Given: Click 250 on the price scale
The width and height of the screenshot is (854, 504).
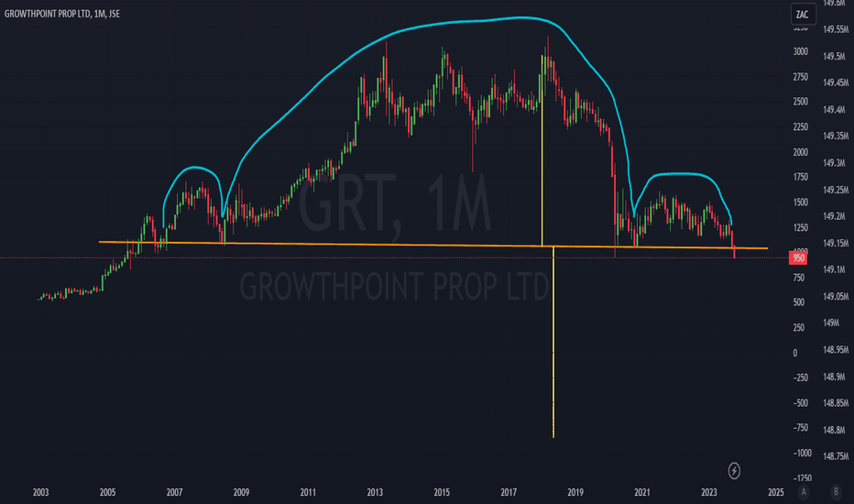Looking at the screenshot, I should coord(798,327).
